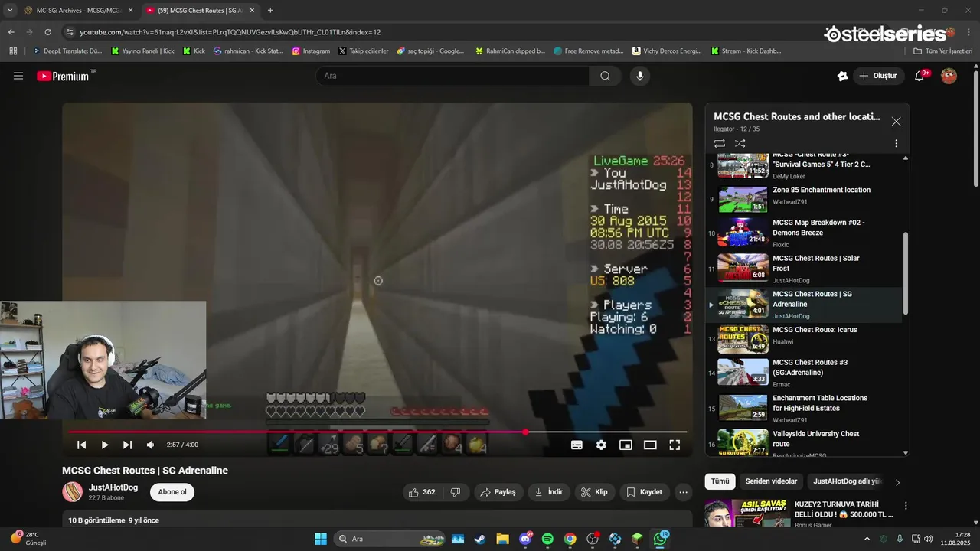This screenshot has height=551, width=980.
Task: Open MCSG Map Breakdown #02 Demons Breeze
Action: click(804, 233)
